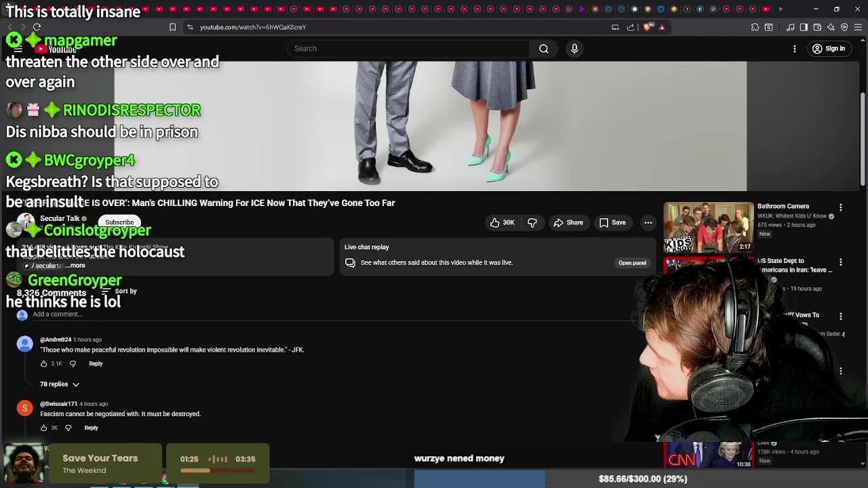Image resolution: width=868 pixels, height=488 pixels.
Task: Click the Sign in button
Action: [829, 49]
